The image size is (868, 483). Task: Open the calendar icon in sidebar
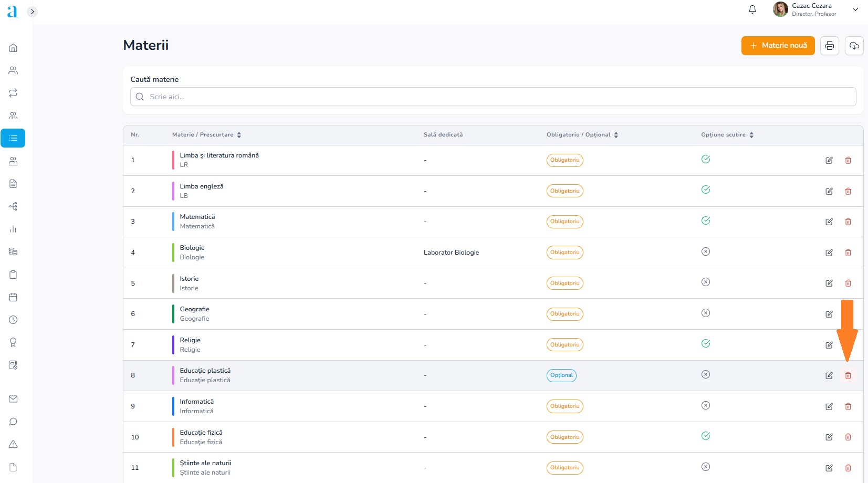(13, 297)
